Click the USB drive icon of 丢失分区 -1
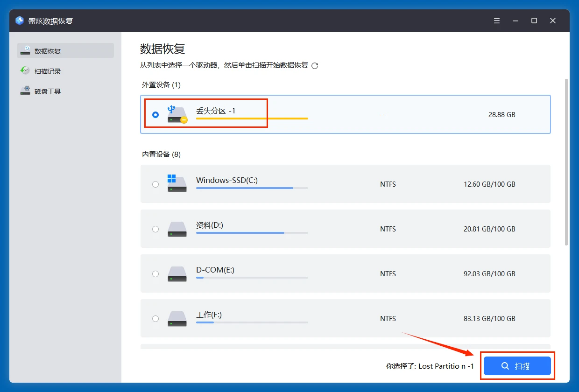Screen dimensions: 579x392 point(177,114)
